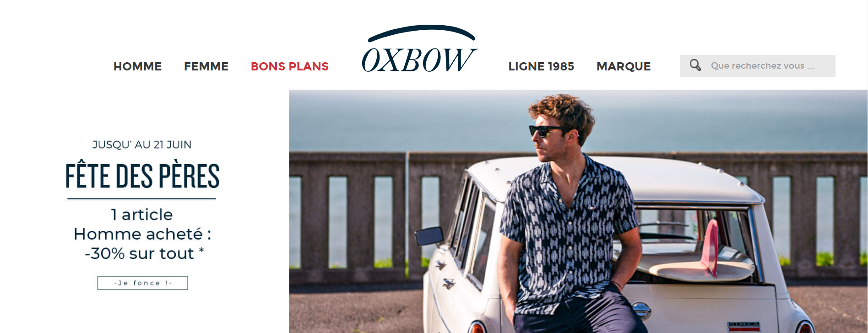This screenshot has width=868, height=333.
Task: Open the MARQUE menu
Action: pos(624,66)
